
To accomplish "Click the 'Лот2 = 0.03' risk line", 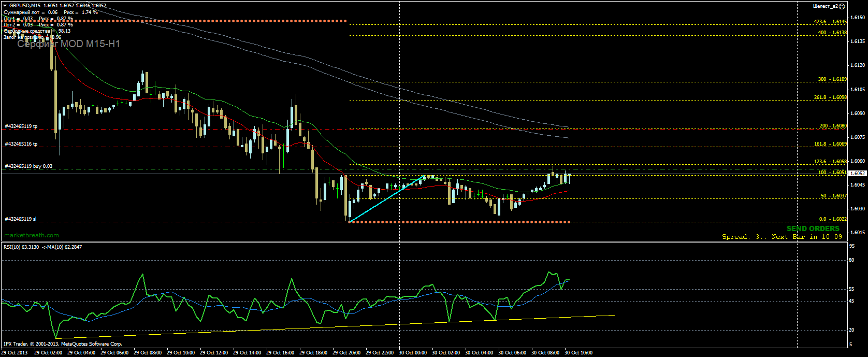I will click(38, 24).
